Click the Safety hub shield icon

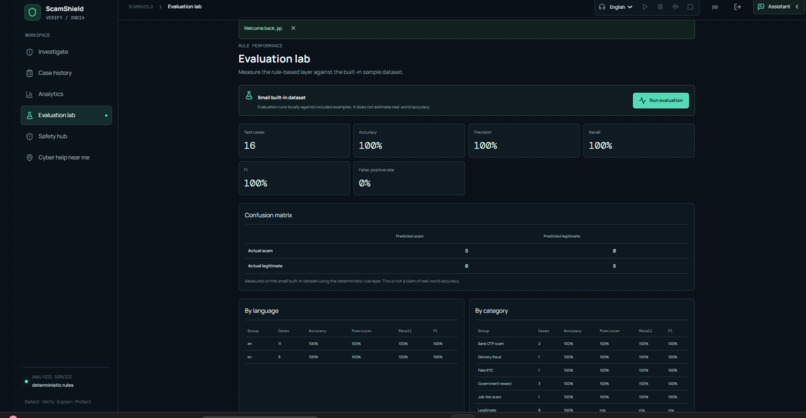pos(29,136)
